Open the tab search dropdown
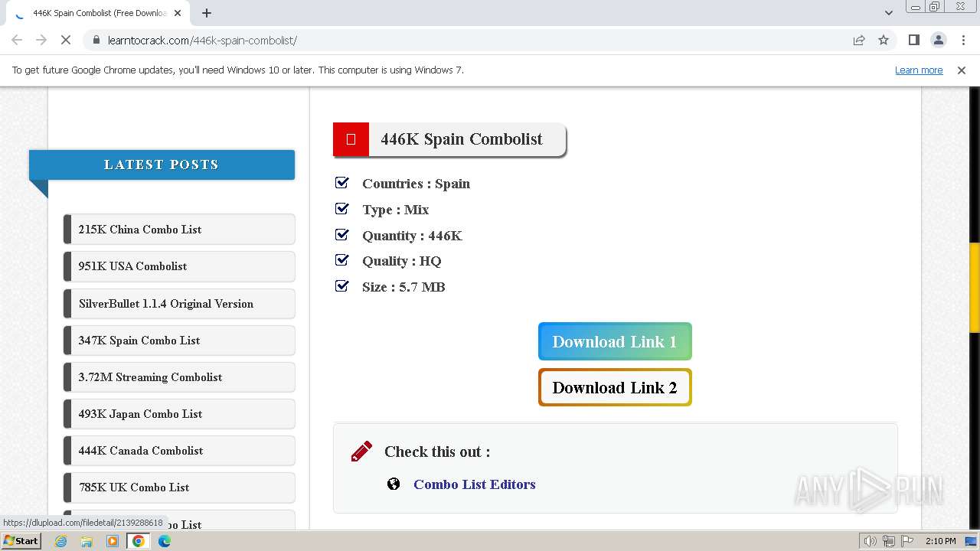980x551 pixels. [x=888, y=13]
